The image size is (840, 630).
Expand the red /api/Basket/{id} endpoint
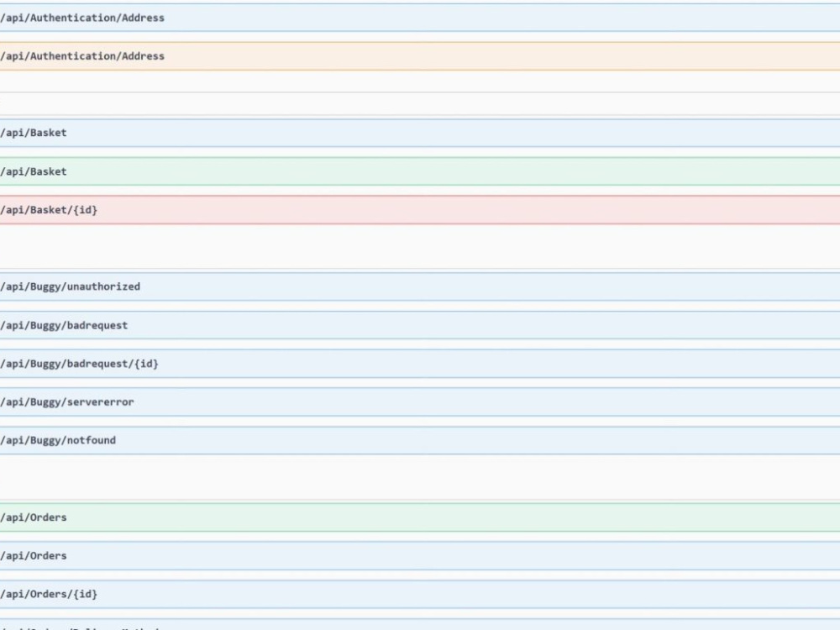[420, 210]
